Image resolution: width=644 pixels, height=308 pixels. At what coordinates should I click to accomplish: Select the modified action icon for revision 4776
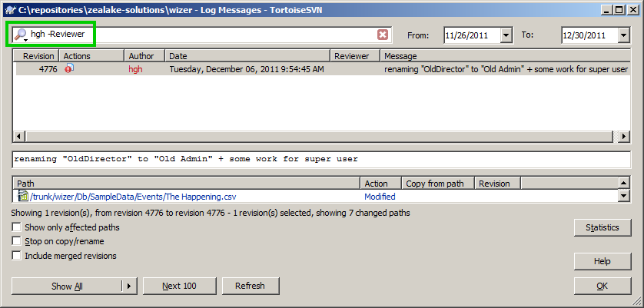(x=69, y=68)
